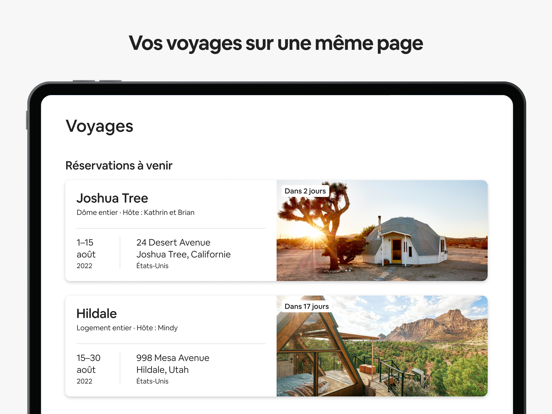Viewport: 552px width, 414px height.
Task: Click 'Hildale, Utah' location text
Action: click(162, 370)
